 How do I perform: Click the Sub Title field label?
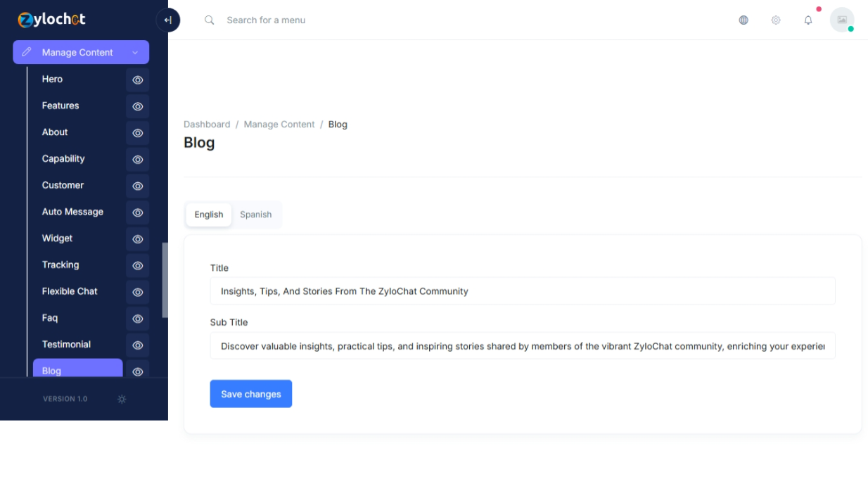(x=229, y=322)
